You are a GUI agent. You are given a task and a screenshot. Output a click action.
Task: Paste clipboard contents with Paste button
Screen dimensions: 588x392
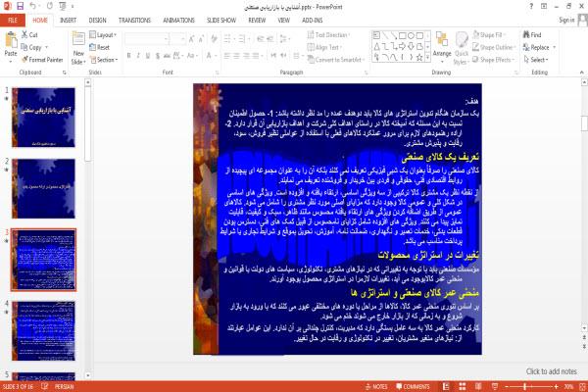click(x=11, y=46)
